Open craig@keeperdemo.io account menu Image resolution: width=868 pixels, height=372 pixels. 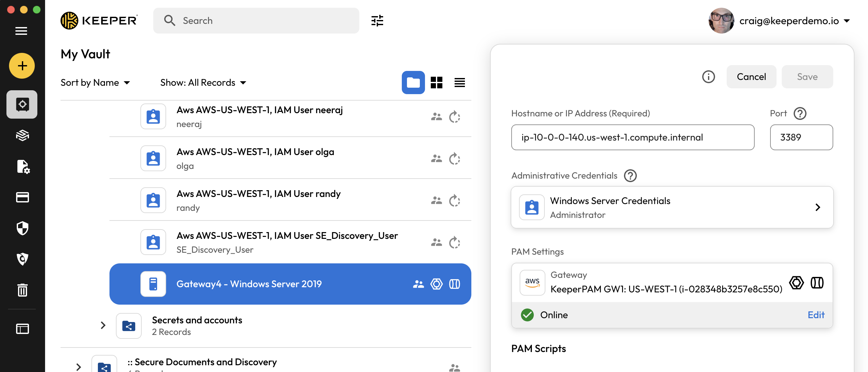(x=789, y=21)
